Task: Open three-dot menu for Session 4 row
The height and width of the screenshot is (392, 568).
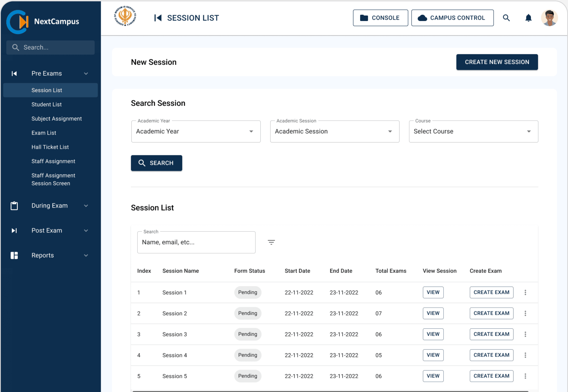Action: pos(525,355)
